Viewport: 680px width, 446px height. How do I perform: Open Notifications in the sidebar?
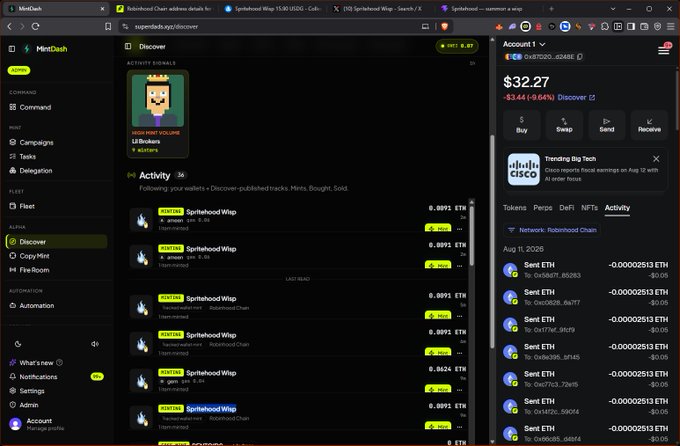(56, 377)
